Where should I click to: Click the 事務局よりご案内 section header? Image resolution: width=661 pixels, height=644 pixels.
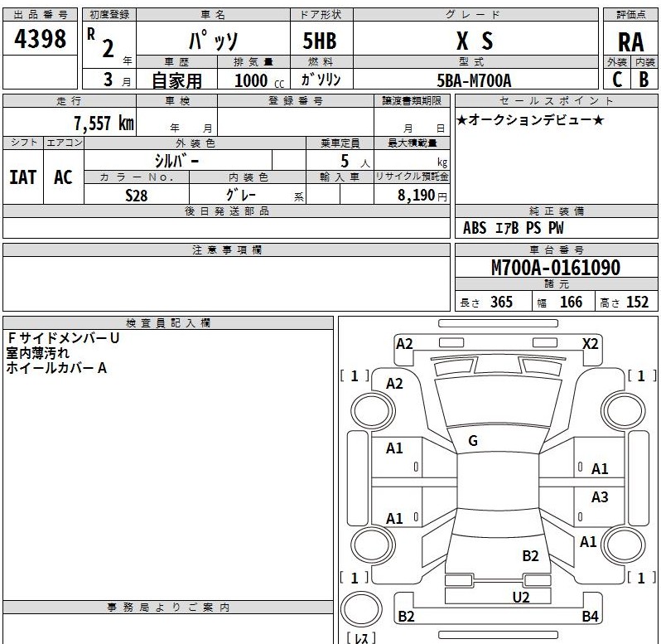(x=168, y=608)
